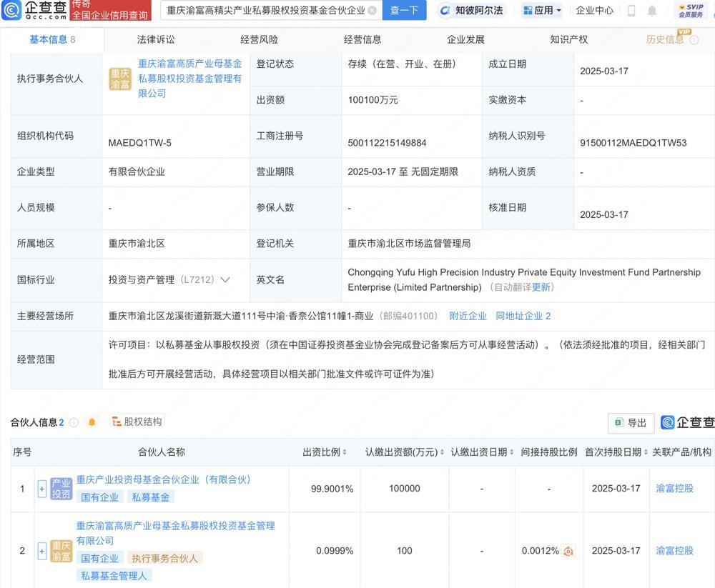The height and width of the screenshot is (588, 715).
Task: Switch to 企业发展 tab
Action: (x=465, y=40)
